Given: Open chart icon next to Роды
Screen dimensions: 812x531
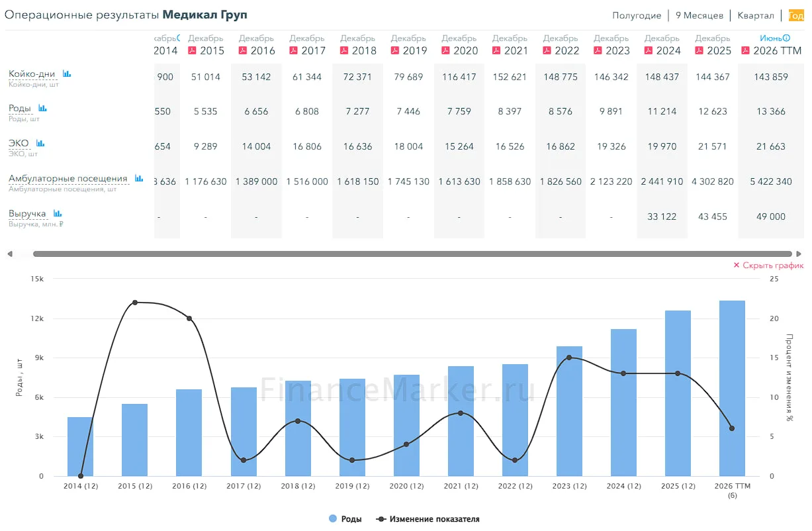Looking at the screenshot, I should pyautogui.click(x=42, y=108).
